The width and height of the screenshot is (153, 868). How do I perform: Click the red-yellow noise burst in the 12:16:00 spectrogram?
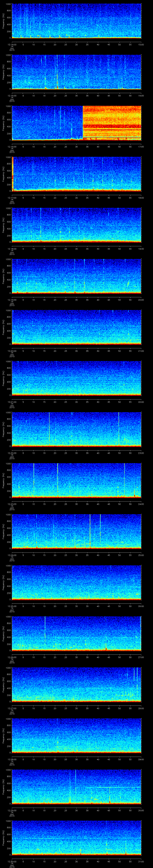tap(112, 123)
